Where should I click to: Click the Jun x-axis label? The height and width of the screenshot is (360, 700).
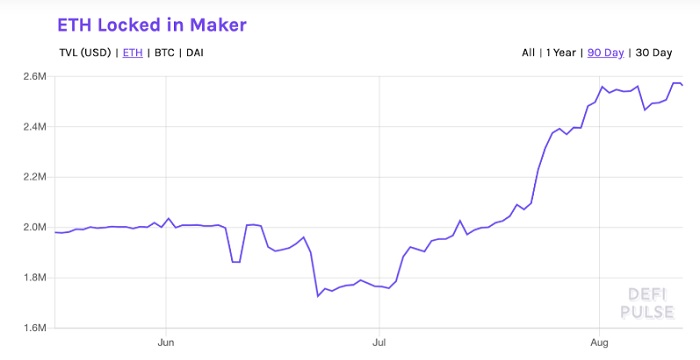coord(166,343)
